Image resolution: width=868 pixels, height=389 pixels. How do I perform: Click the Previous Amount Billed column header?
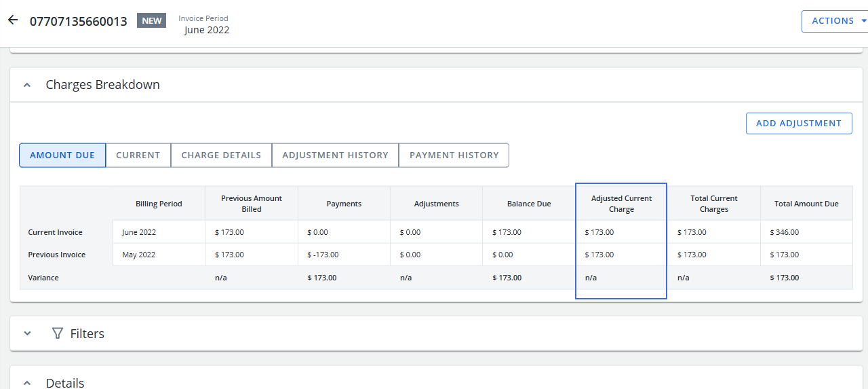(251, 204)
